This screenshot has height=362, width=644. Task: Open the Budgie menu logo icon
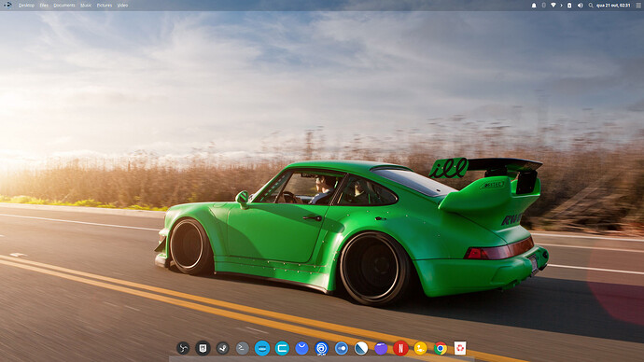click(x=7, y=5)
